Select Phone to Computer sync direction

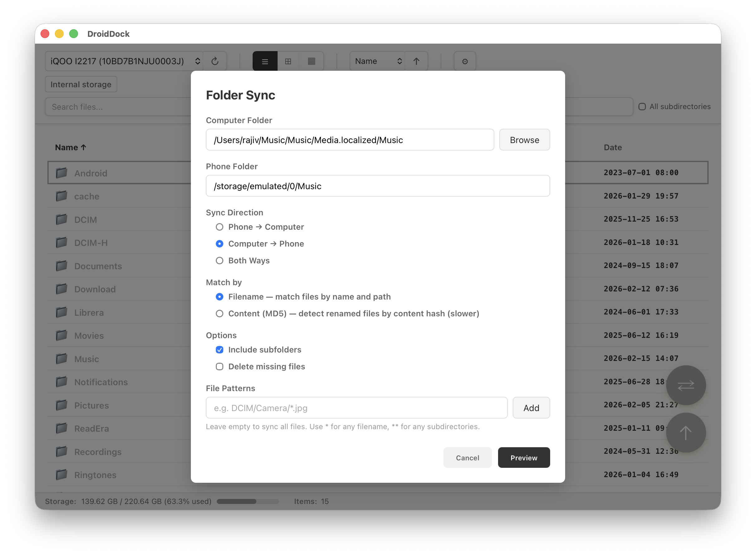(x=220, y=227)
